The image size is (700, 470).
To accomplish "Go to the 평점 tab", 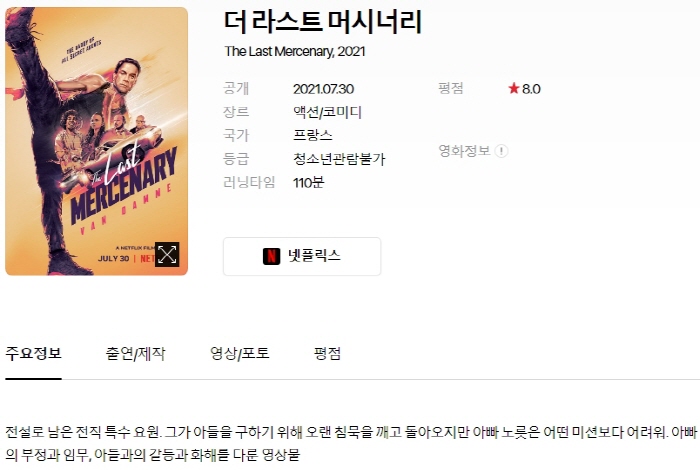I will (327, 354).
